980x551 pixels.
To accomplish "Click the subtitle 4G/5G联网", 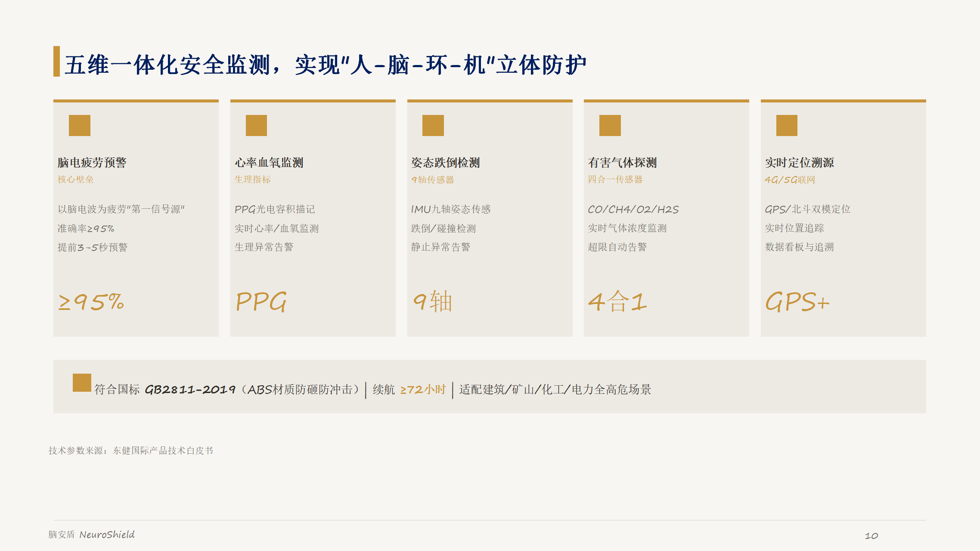I will (x=790, y=180).
